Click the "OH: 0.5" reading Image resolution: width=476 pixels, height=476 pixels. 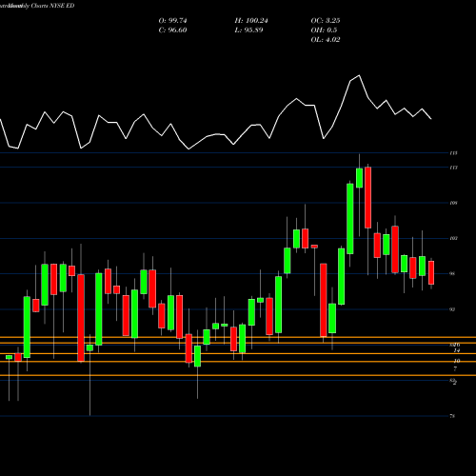pos(324,30)
